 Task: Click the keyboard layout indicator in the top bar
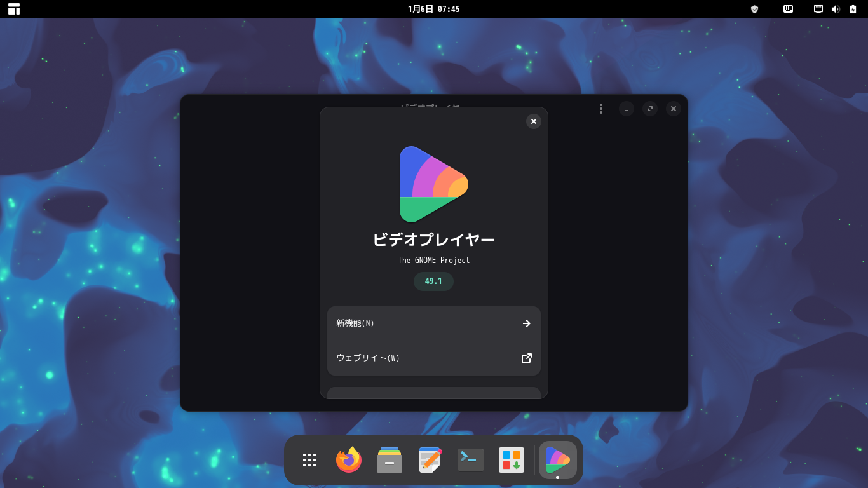click(788, 9)
